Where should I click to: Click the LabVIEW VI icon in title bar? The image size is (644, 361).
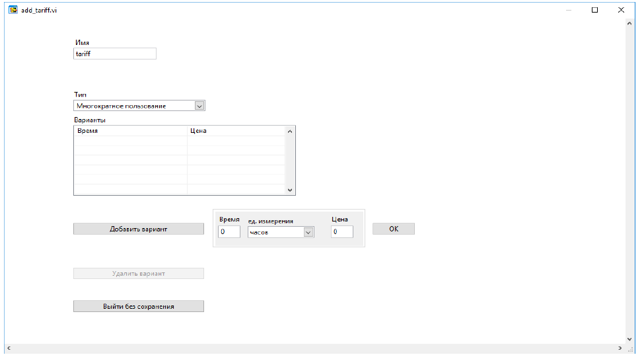pyautogui.click(x=13, y=10)
